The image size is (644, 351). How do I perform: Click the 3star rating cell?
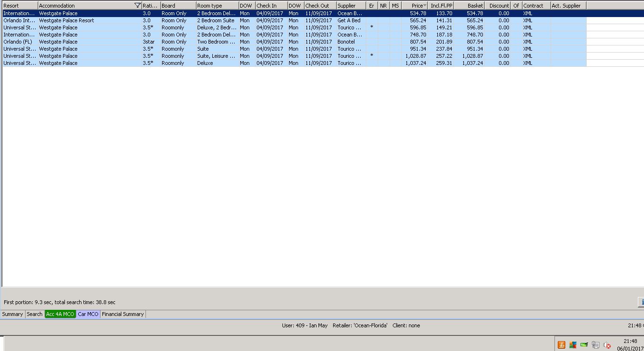pos(151,42)
